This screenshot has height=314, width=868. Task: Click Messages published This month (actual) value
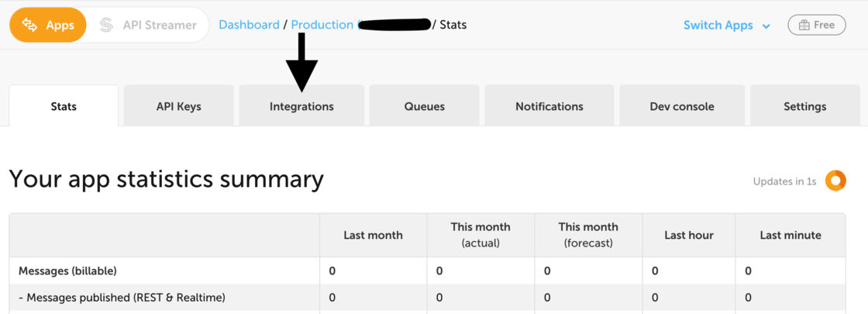click(x=439, y=298)
